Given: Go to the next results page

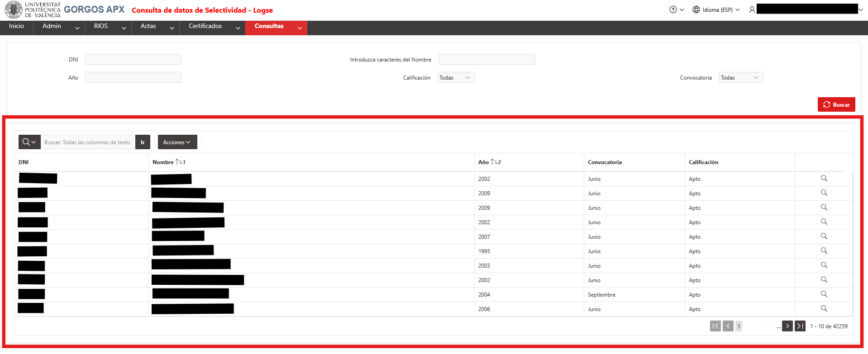Looking at the screenshot, I should 787,326.
